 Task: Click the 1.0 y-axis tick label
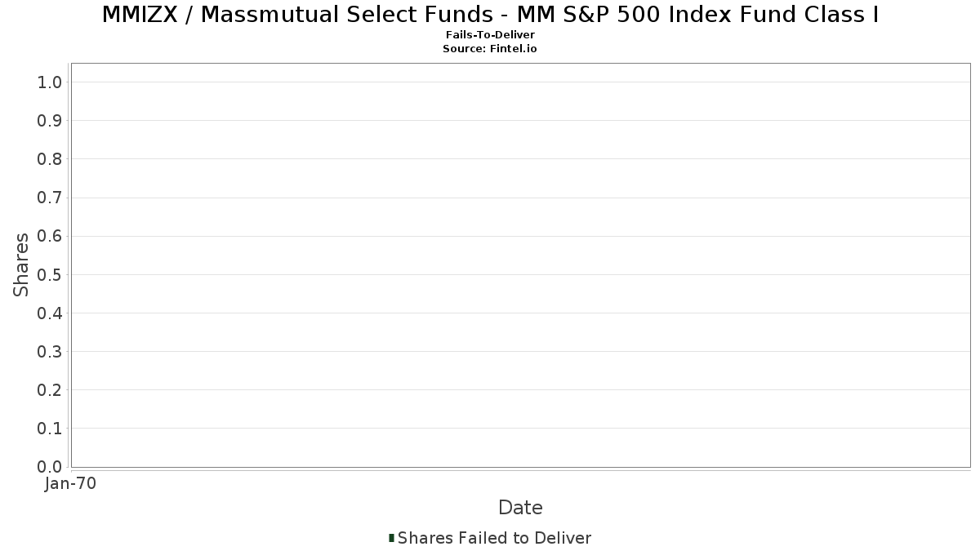coord(50,82)
